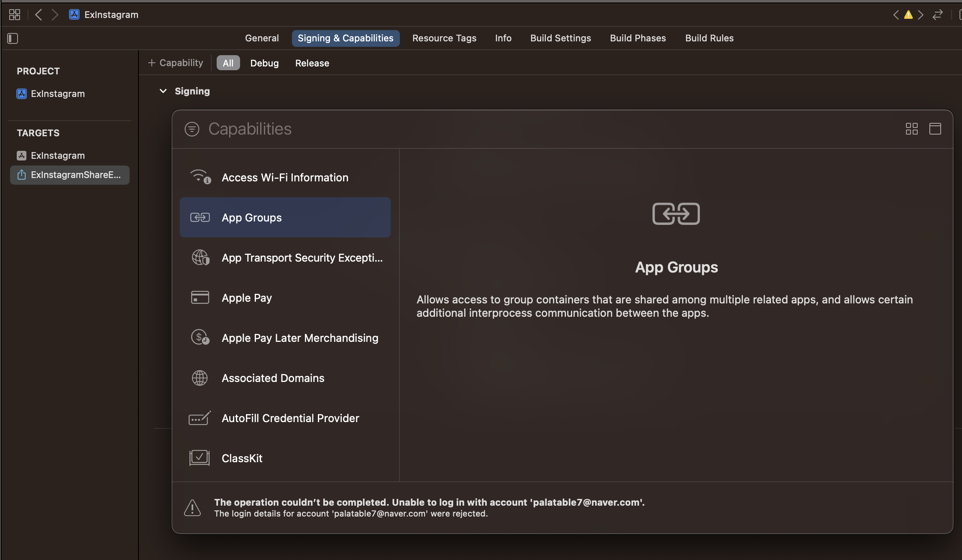The height and width of the screenshot is (560, 962).
Task: Navigate back with the left chevron
Action: click(38, 15)
